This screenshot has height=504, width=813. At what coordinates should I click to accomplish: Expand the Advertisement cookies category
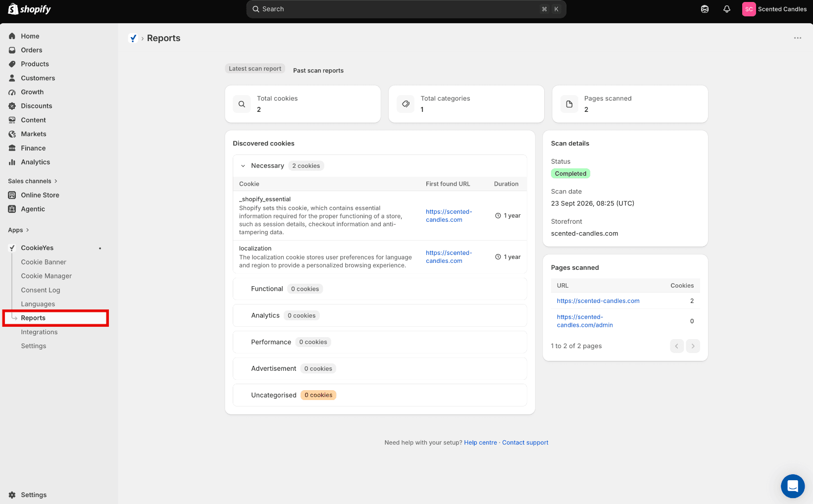[x=380, y=369]
